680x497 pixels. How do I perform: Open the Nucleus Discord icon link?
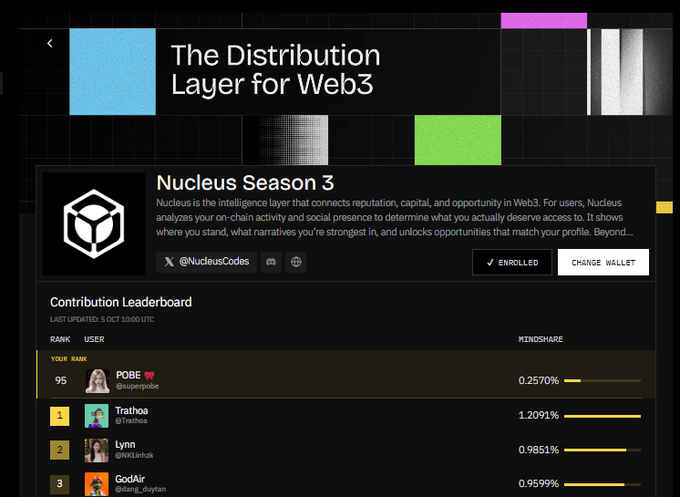click(271, 262)
